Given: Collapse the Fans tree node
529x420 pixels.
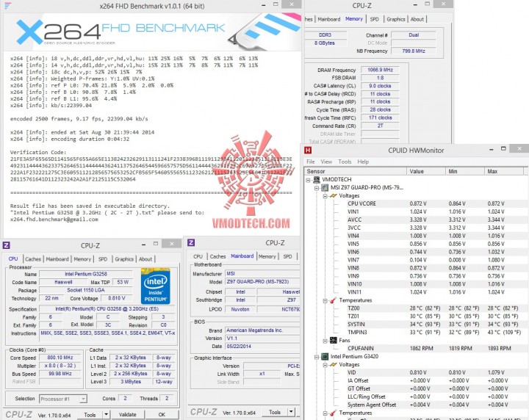Looking at the screenshot, I should tap(325, 341).
